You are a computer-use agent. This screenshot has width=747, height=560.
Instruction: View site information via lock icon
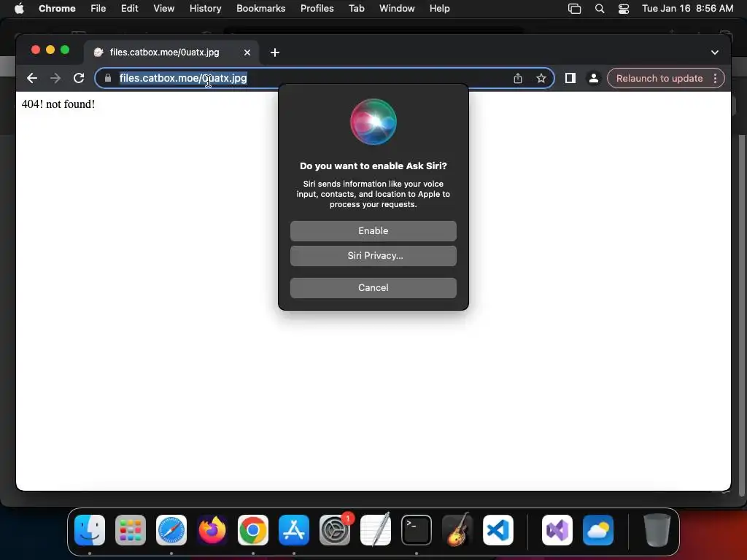click(x=108, y=78)
